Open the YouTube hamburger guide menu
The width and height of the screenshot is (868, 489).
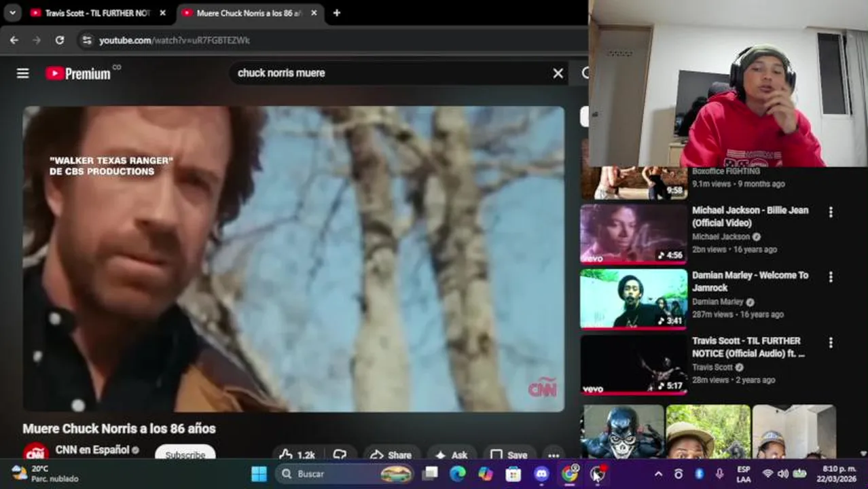click(23, 73)
